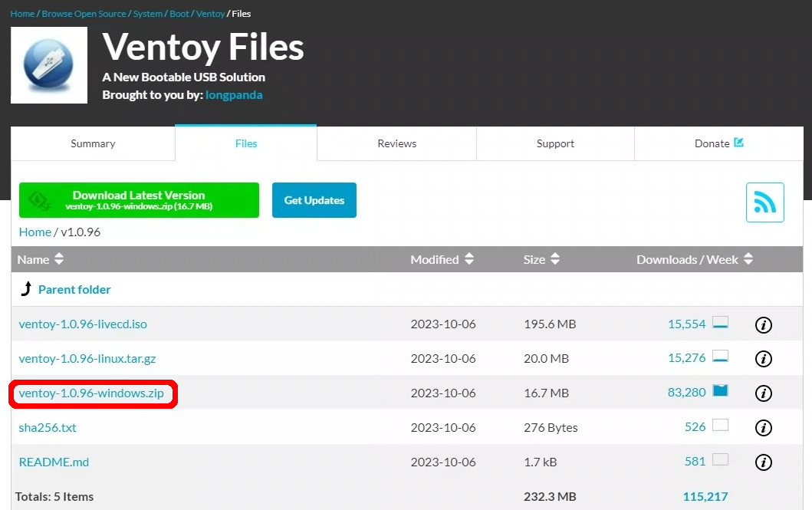Click the download glyph in the green button
The width and height of the screenshot is (812, 510).
pos(38,199)
